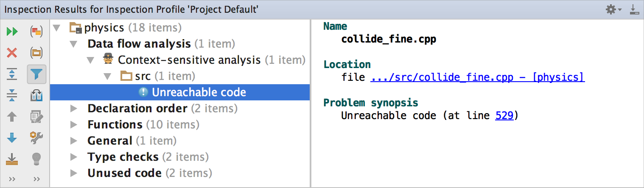Collapse the Data flow analysis node
The height and width of the screenshot is (188, 644).
point(74,44)
